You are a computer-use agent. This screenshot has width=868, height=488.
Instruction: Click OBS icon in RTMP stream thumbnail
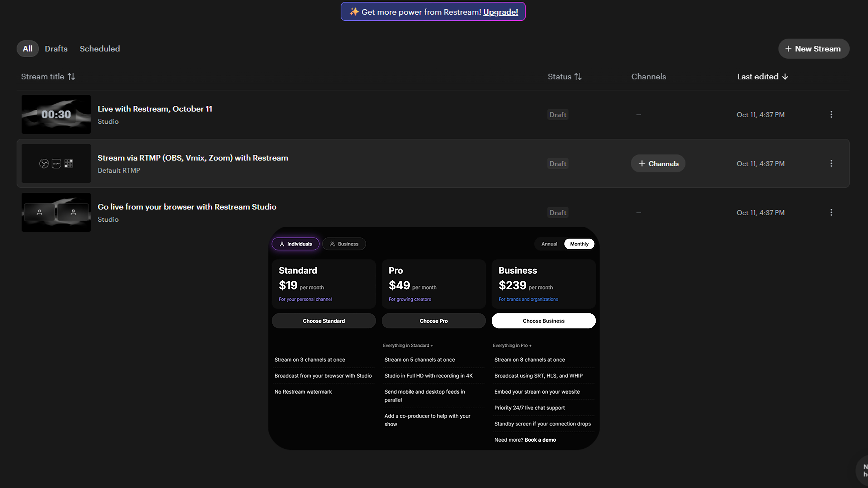(x=44, y=164)
